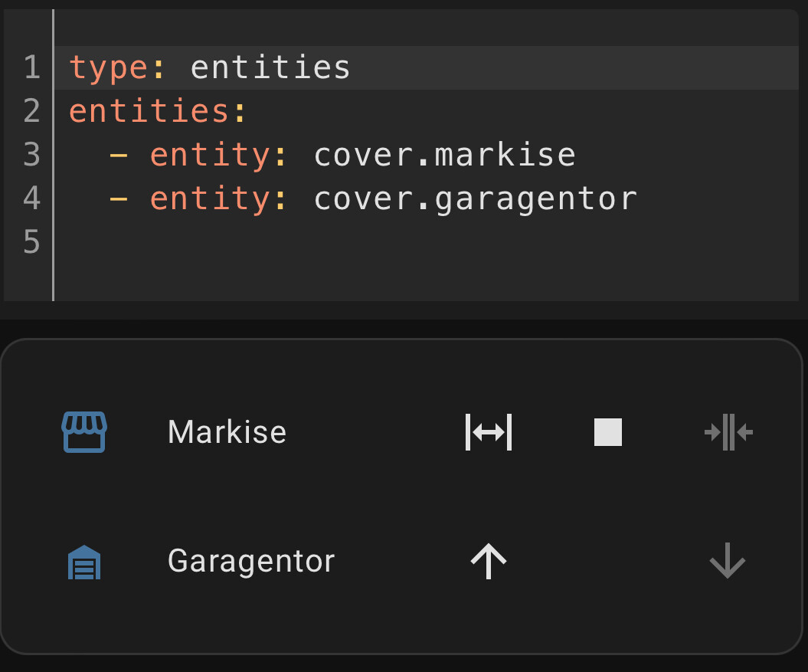The width and height of the screenshot is (808, 672).
Task: Click line number 5 in gutter
Action: 31,243
